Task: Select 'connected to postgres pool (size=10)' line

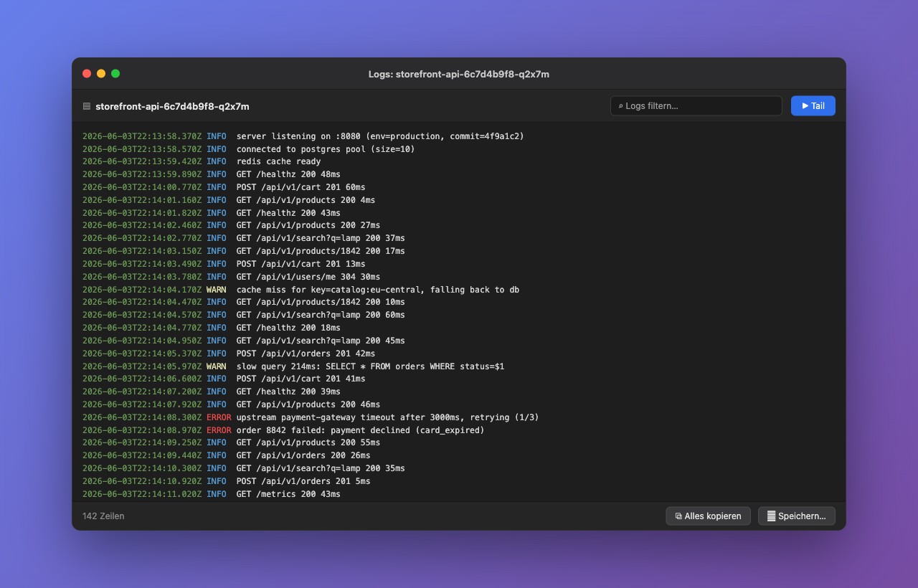Action: point(459,149)
